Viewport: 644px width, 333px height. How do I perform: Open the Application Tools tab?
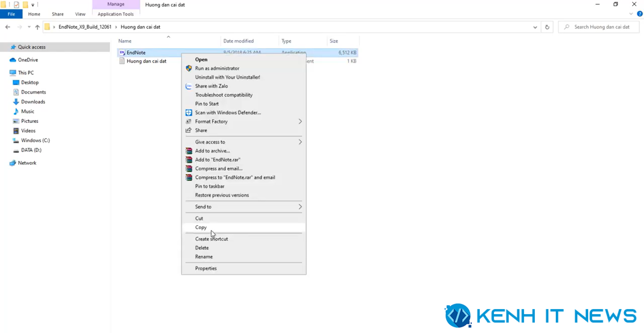(x=116, y=14)
